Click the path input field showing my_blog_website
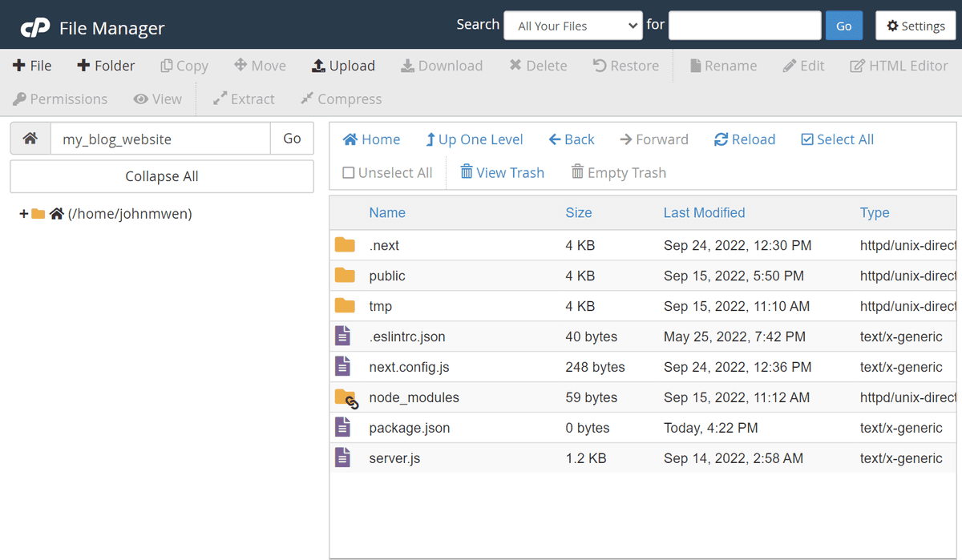Screen dimensions: 962x560 (160, 139)
